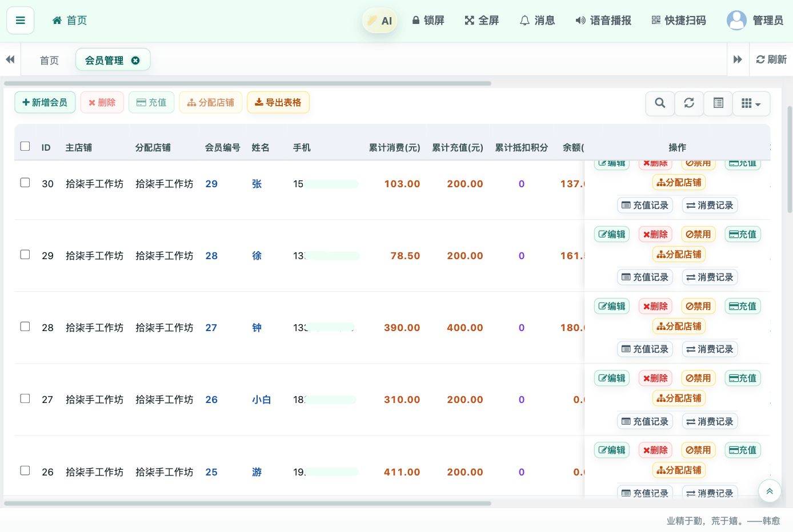Open 消费记录 for member 徐
Viewport: 793px width, 532px height.
click(x=710, y=277)
